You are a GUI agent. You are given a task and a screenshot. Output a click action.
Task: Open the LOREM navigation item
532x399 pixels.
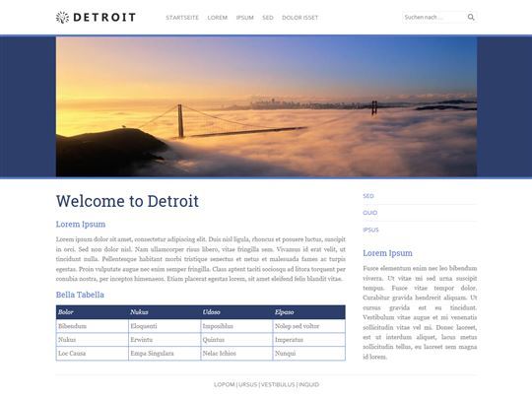click(x=218, y=18)
